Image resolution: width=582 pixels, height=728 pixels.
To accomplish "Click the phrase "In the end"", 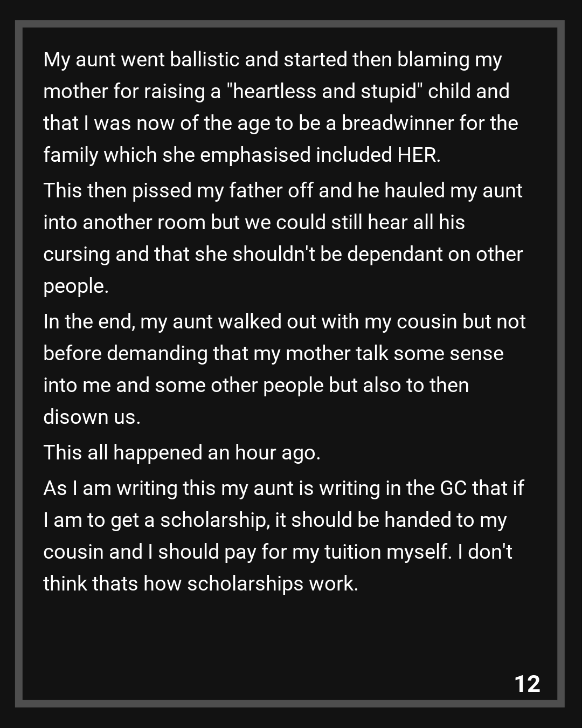I will pyautogui.click(x=88, y=321).
